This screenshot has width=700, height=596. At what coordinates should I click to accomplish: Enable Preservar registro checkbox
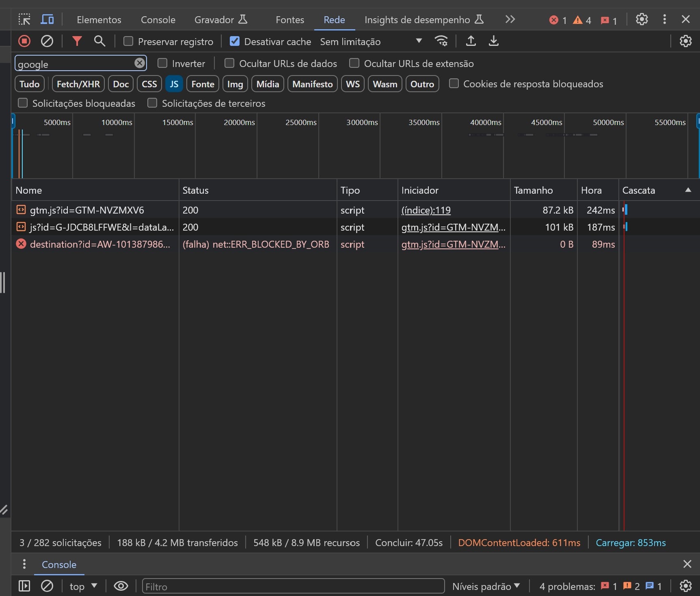point(128,41)
